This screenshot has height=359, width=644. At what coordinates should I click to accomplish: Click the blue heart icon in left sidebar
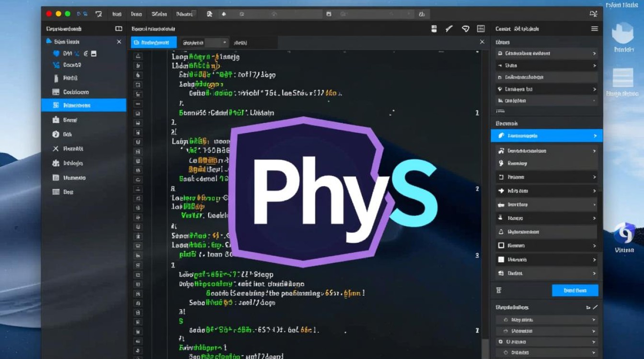point(56,54)
